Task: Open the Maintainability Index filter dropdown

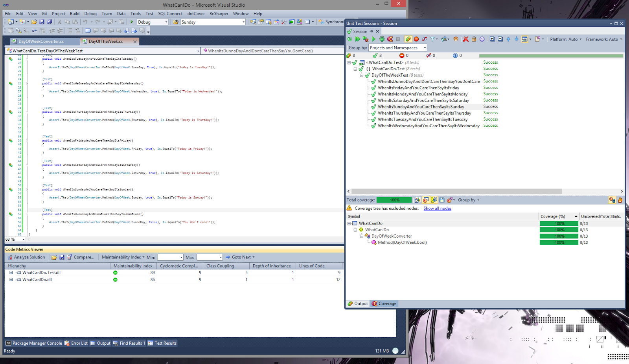Action: (123, 257)
